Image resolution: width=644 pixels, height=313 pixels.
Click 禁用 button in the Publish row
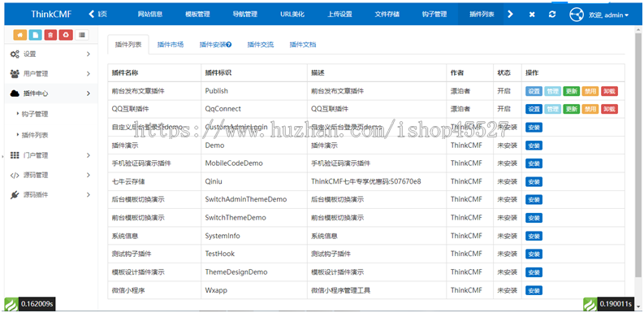tap(590, 91)
